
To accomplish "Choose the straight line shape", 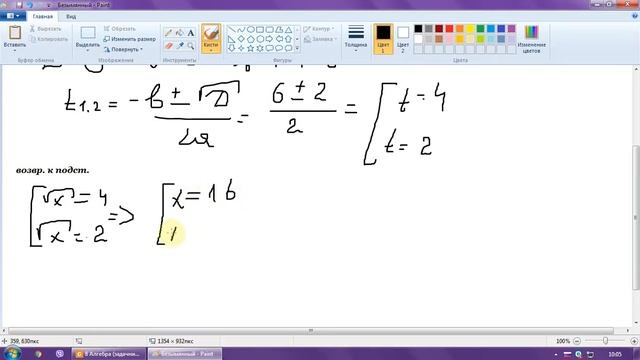I will click(x=231, y=30).
